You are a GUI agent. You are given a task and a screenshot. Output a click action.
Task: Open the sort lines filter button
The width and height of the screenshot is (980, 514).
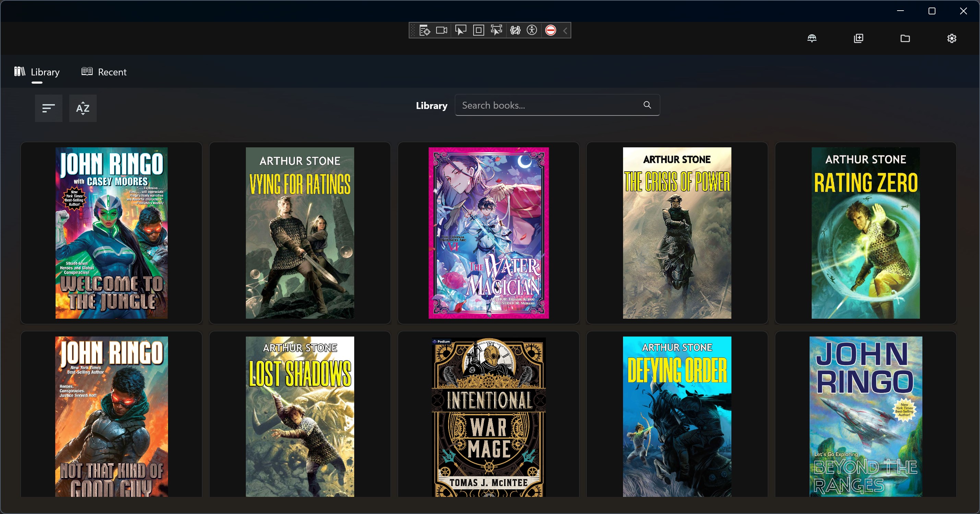[49, 108]
